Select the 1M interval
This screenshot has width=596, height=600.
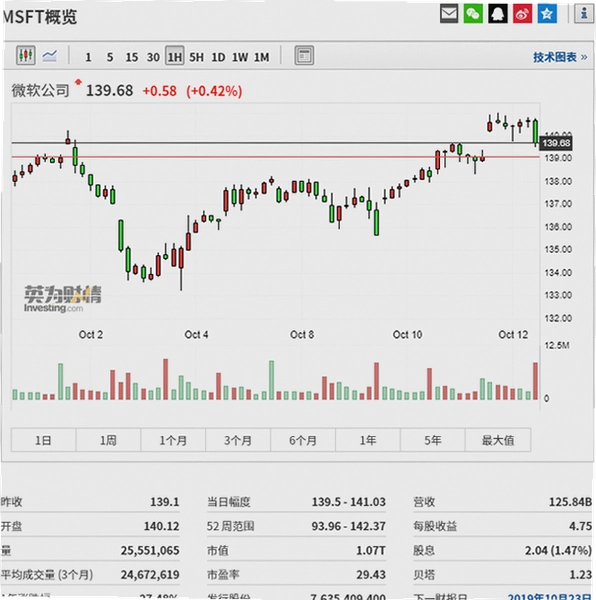tap(262, 57)
